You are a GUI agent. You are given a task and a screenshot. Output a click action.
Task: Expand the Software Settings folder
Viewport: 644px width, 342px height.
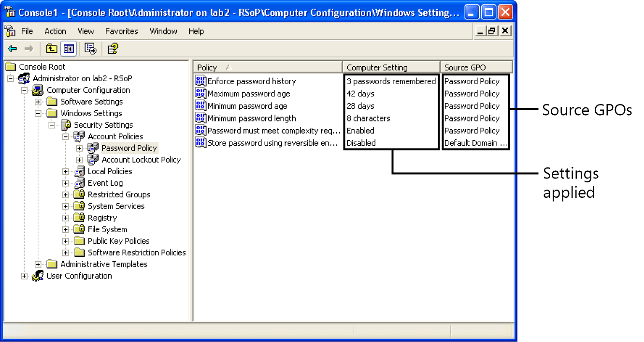[x=38, y=102]
